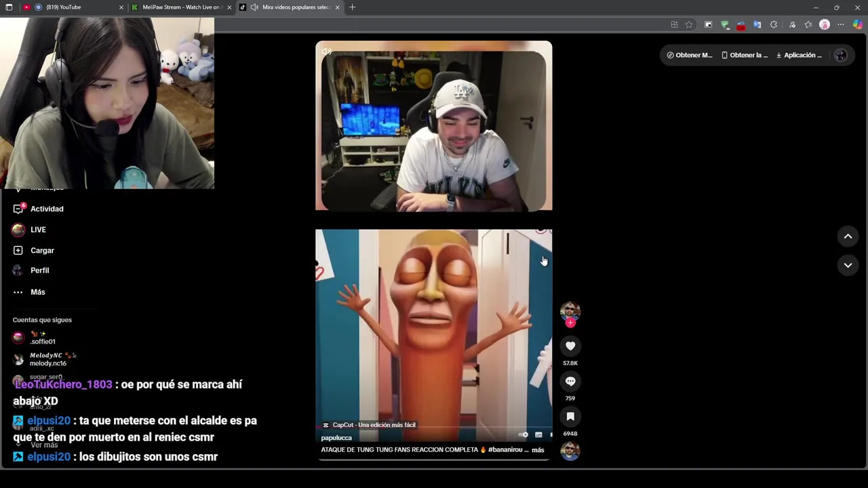Open tab actions menu icon
The width and height of the screenshot is (868, 488).
tap(9, 7)
